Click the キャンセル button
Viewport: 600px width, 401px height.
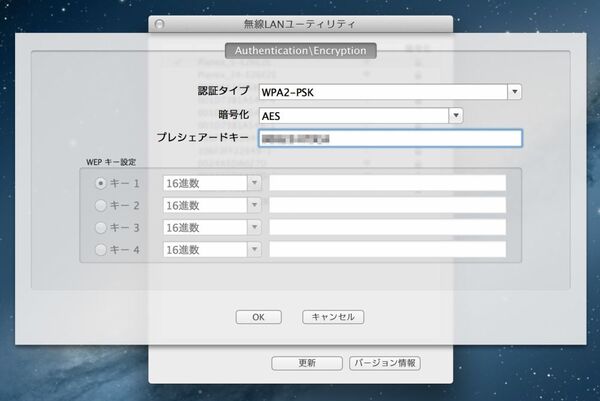333,317
